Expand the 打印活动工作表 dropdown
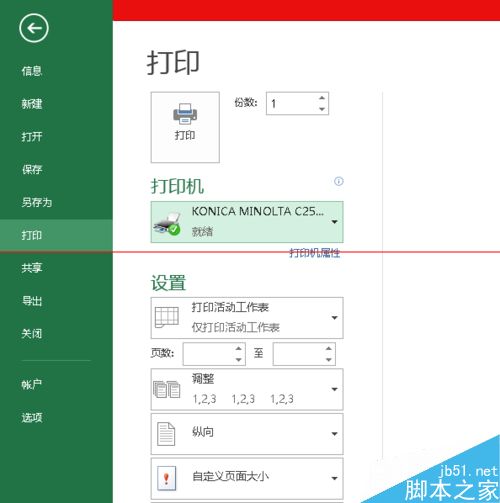 coord(334,318)
